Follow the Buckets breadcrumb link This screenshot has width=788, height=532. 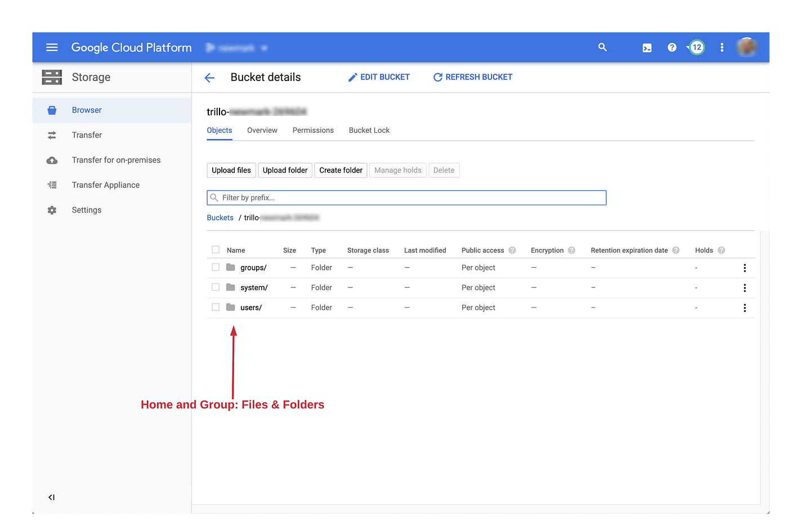tap(220, 218)
